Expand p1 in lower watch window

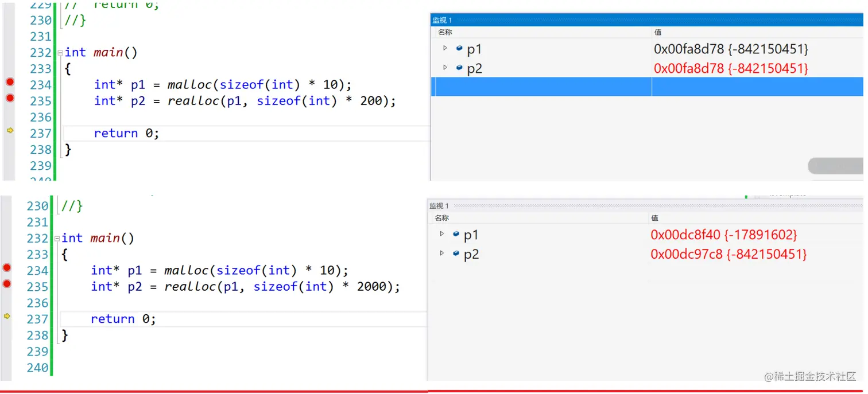click(x=441, y=233)
